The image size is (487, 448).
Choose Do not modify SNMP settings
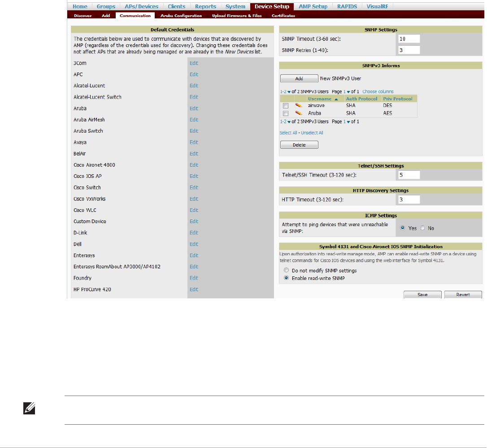coord(287,270)
